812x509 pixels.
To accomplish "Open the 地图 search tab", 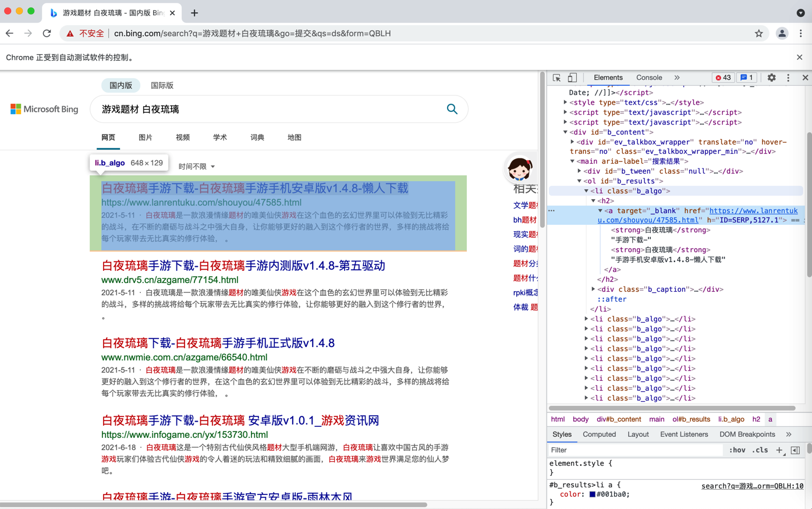I will 295,137.
